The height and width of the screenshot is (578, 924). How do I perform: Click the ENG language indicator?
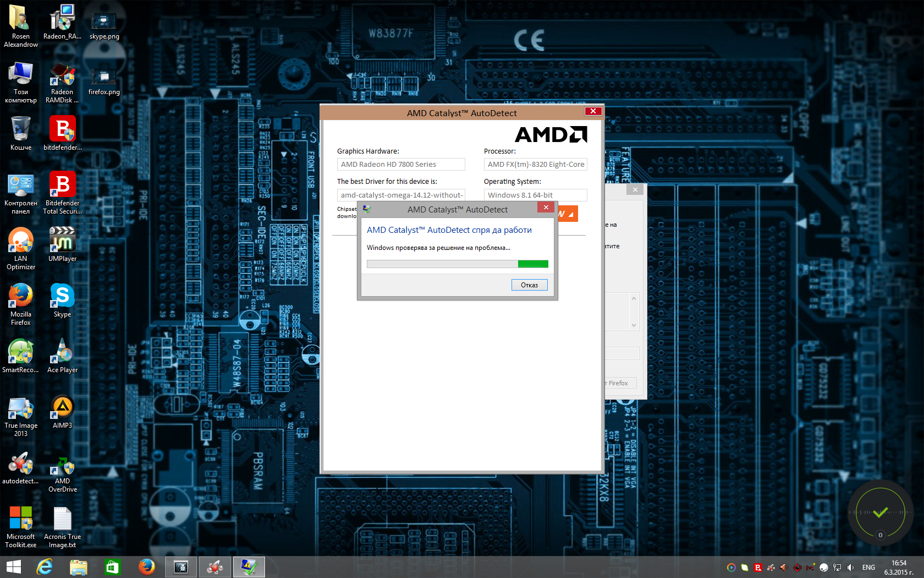coord(868,568)
